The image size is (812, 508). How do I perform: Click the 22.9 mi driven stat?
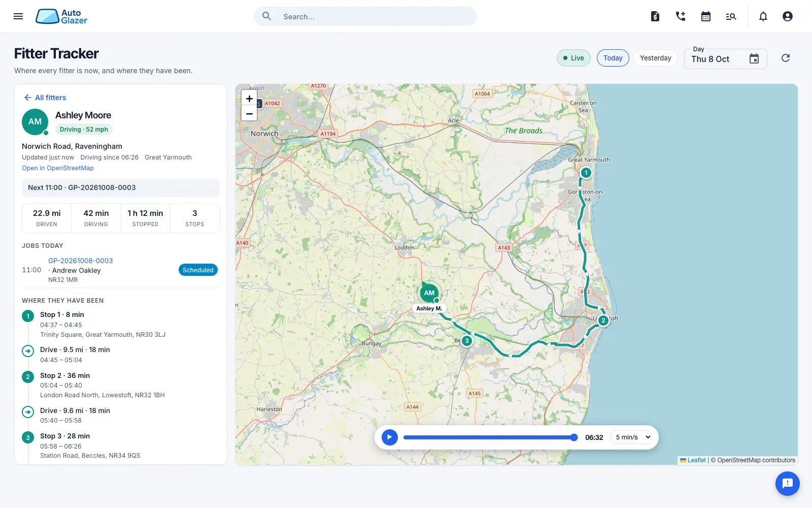[x=47, y=218]
